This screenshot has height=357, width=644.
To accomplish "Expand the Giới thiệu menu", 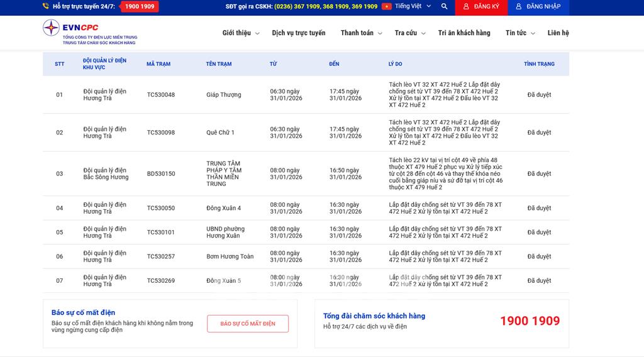I will click(x=240, y=33).
